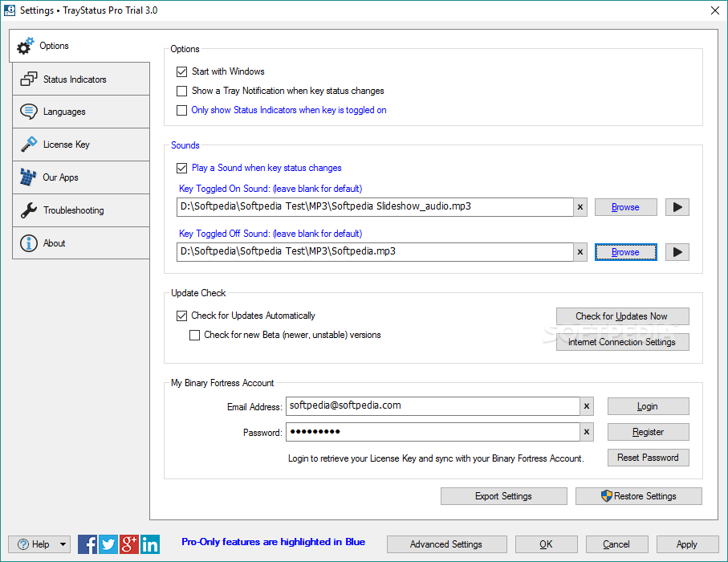The width and height of the screenshot is (728, 562).
Task: Click the TrayStatus title bar app icon
Action: pos(10,10)
